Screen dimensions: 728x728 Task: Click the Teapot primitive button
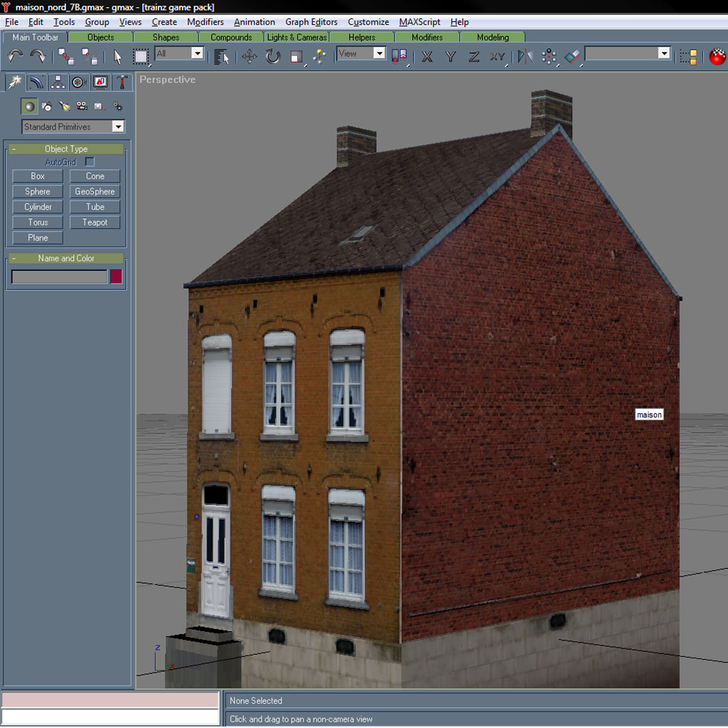coord(95,223)
